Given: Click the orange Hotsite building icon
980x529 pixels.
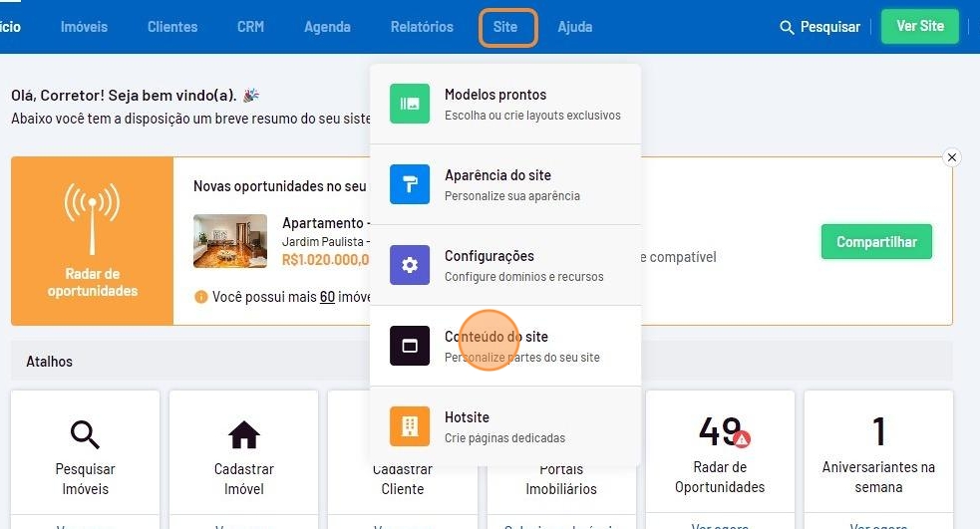Looking at the screenshot, I should click(x=409, y=426).
